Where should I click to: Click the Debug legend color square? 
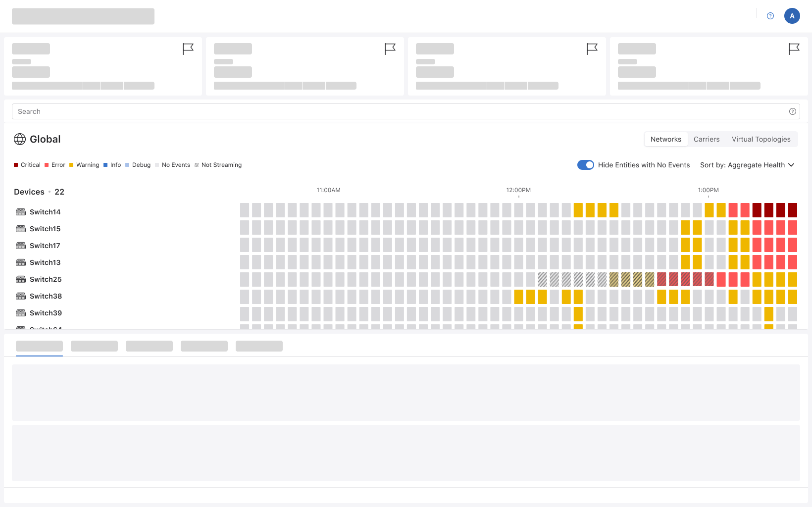(127, 165)
